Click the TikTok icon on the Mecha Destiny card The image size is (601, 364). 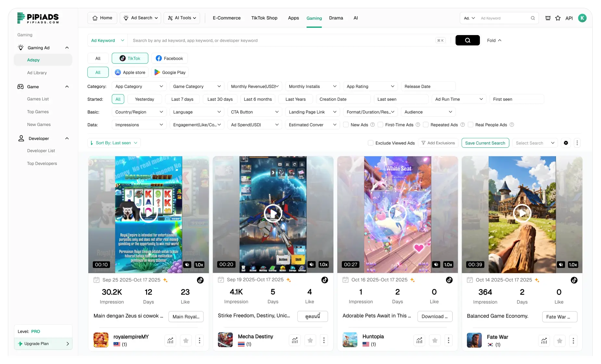click(x=325, y=280)
